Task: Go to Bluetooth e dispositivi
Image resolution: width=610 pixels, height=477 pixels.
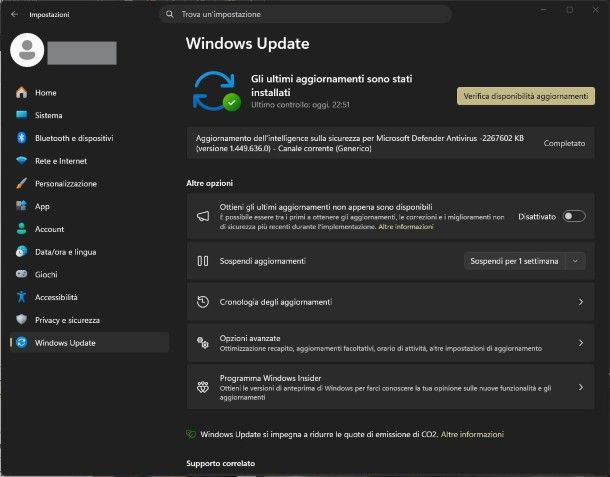Action: coord(89,138)
